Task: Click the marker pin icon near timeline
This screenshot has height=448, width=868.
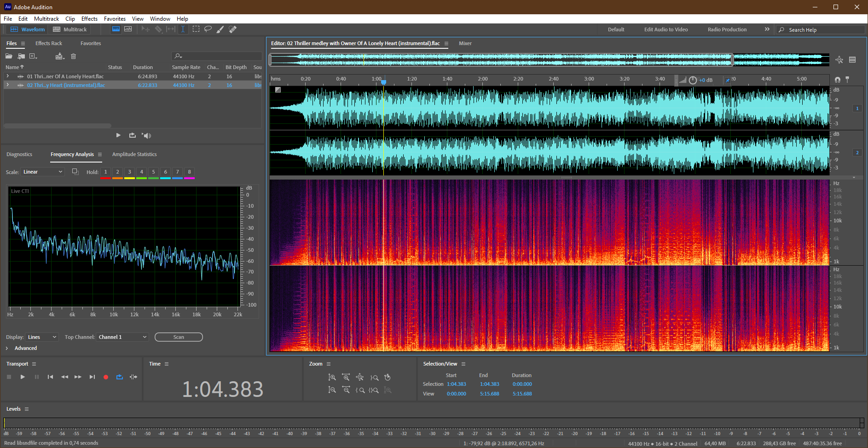Action: pyautogui.click(x=847, y=80)
